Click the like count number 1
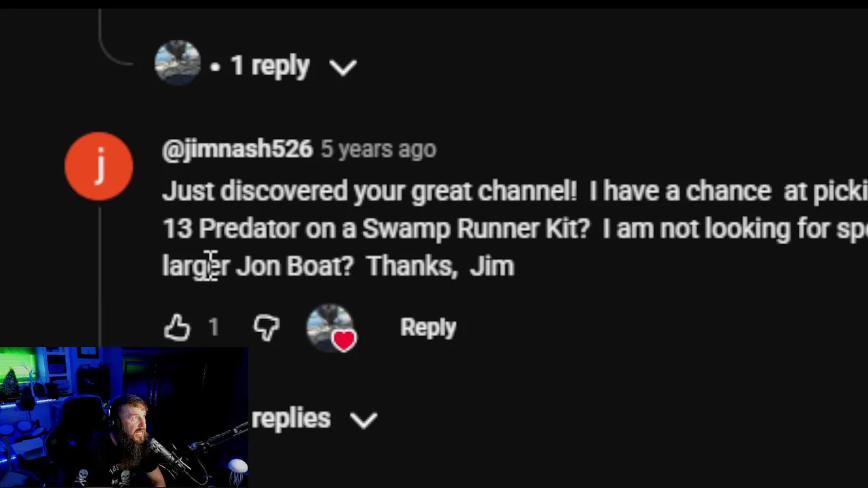868x488 pixels. pyautogui.click(x=214, y=327)
